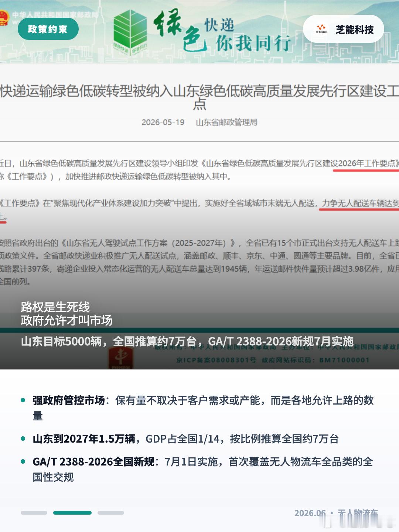Click the underlined 力争无人配送车辆达到 phrase
The image size is (399, 532).
tap(360, 203)
